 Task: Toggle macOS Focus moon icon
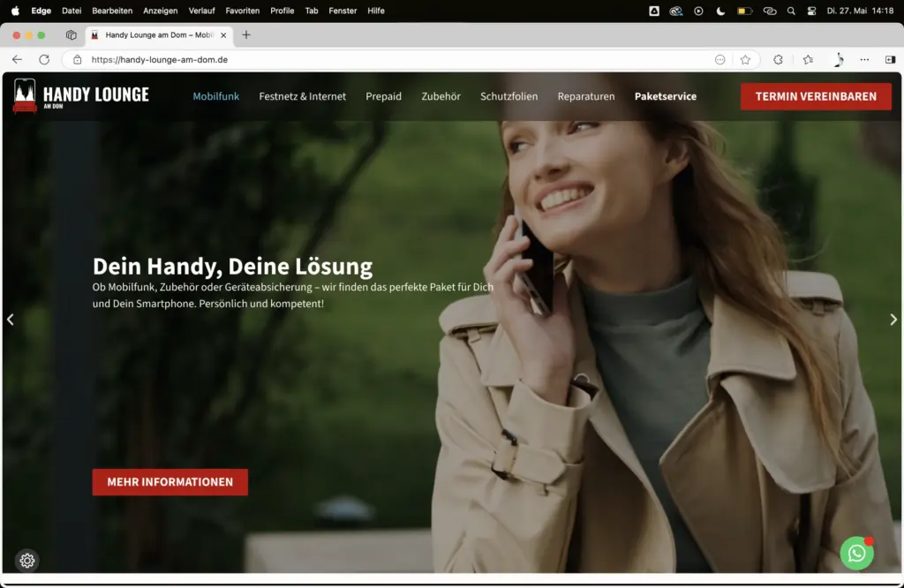(x=720, y=11)
